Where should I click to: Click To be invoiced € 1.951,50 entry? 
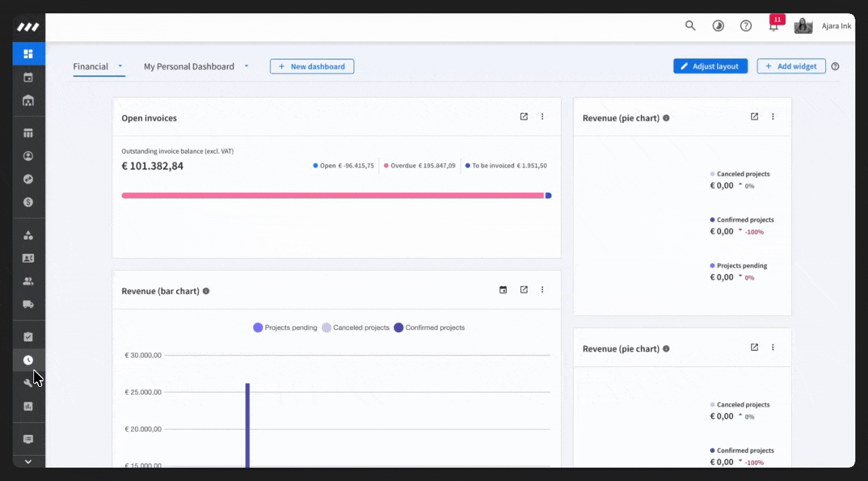506,166
